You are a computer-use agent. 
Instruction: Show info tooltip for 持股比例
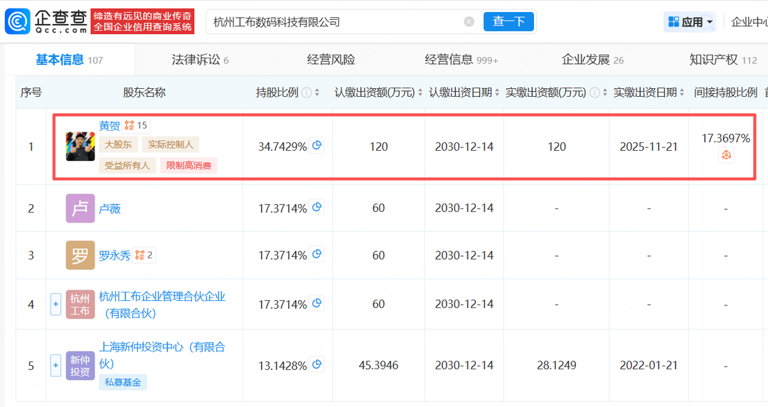click(307, 93)
